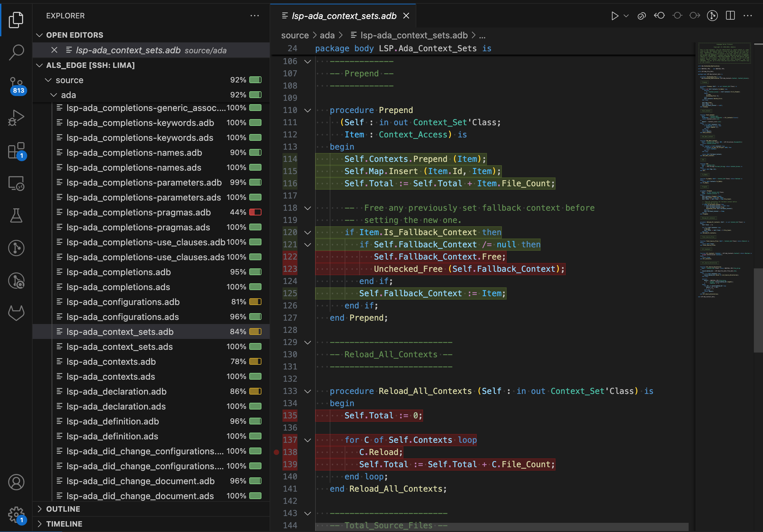Click the ada breadcrumb segment
763x532 pixels.
coord(327,35)
